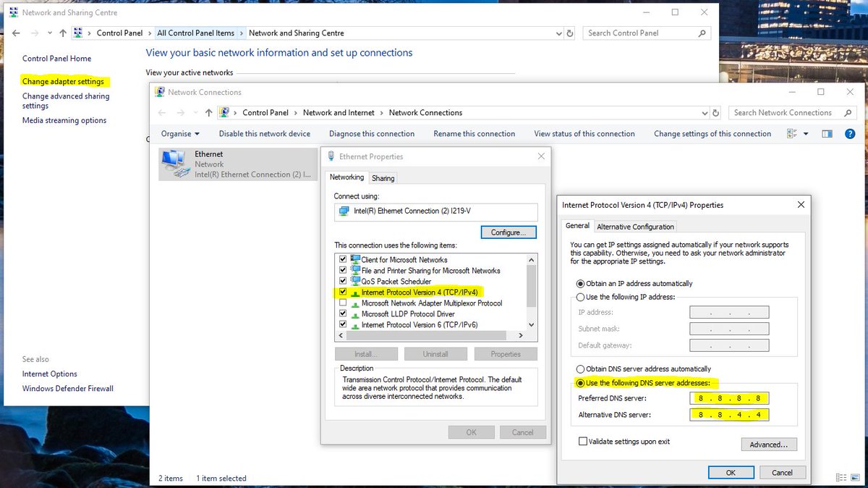
Task: Switch to Networking tab in Ethernet Properties
Action: tap(347, 177)
